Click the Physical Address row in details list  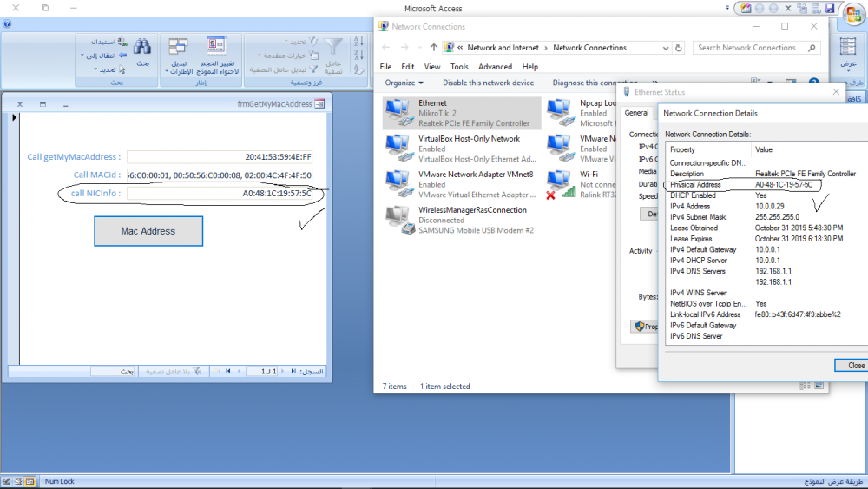point(766,184)
